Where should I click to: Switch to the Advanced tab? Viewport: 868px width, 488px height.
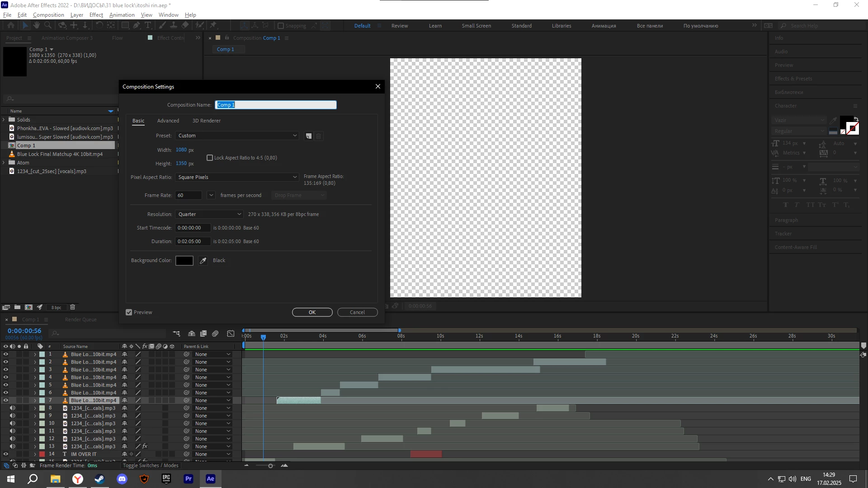click(x=168, y=121)
